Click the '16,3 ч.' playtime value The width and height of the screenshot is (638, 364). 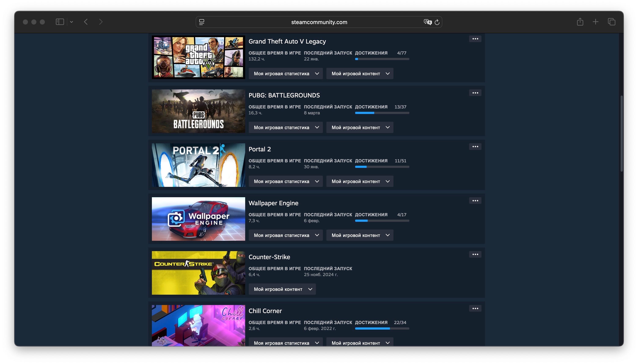click(255, 113)
